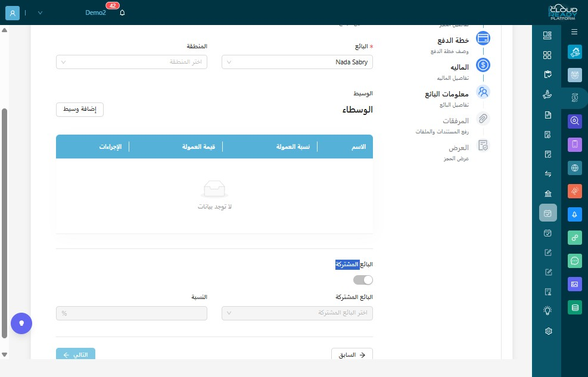The image size is (588, 377).
Task: Open the hand-holding-person icon
Action: pyautogui.click(x=547, y=95)
